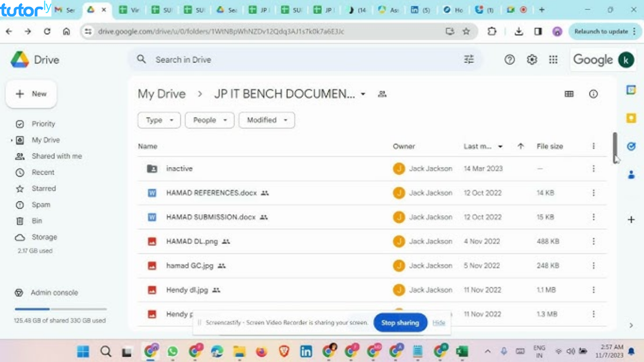This screenshot has height=362, width=644.
Task: Open the Google apps grid
Action: coord(553,59)
